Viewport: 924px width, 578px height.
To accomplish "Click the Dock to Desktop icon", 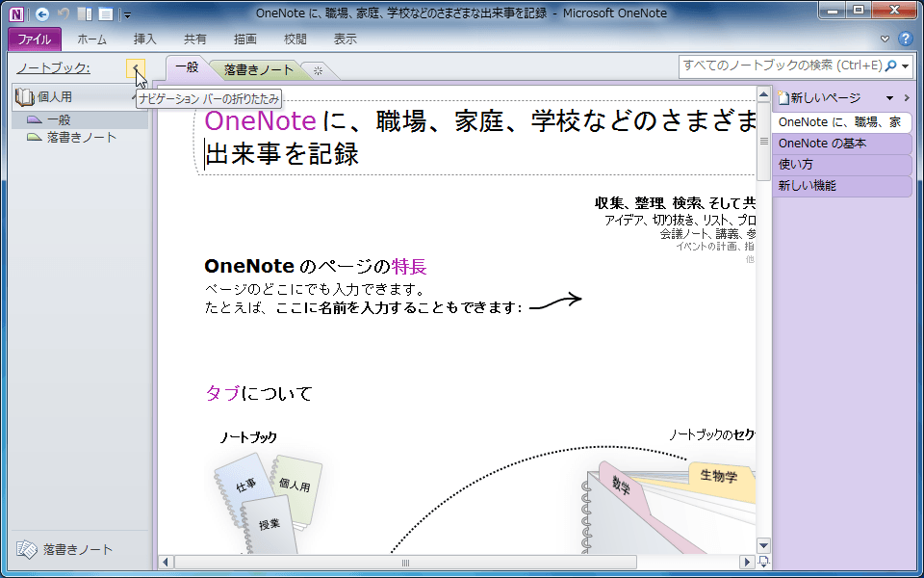I will 85,13.
